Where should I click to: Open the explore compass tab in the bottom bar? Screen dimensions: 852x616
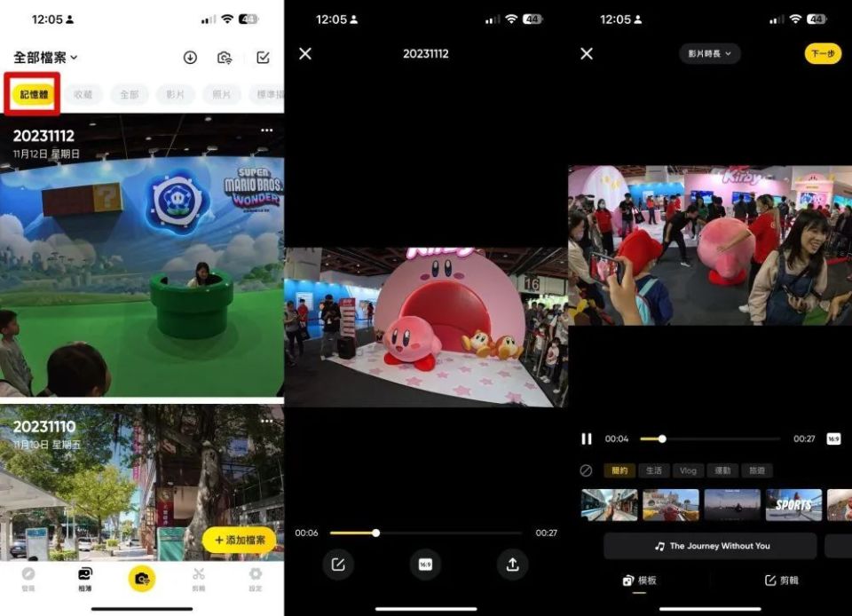coord(28,579)
